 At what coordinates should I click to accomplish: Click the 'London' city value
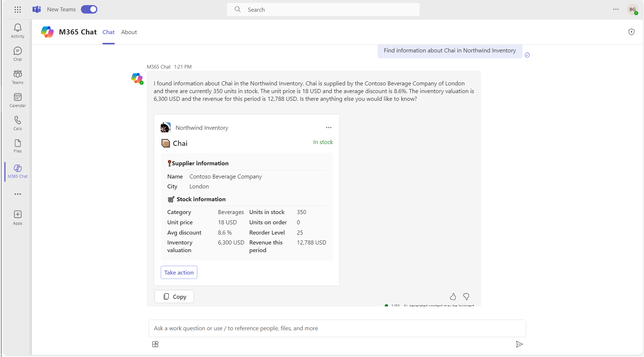click(x=199, y=187)
